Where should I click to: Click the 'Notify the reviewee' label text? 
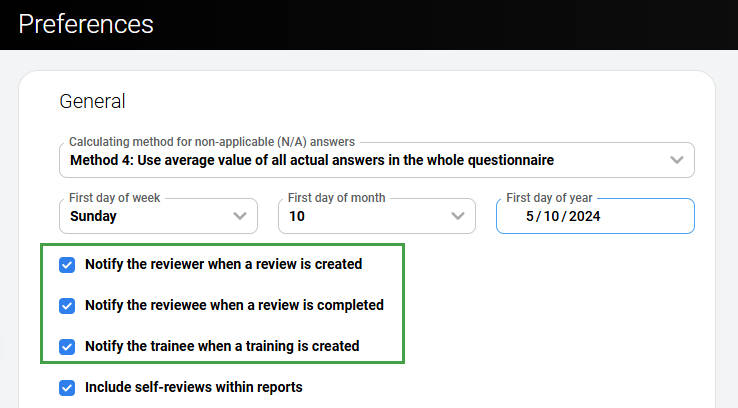pyautogui.click(x=234, y=305)
